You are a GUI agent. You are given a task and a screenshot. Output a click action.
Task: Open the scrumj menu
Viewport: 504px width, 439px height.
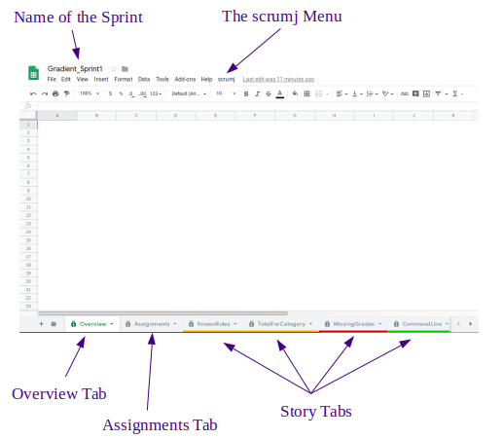click(226, 79)
